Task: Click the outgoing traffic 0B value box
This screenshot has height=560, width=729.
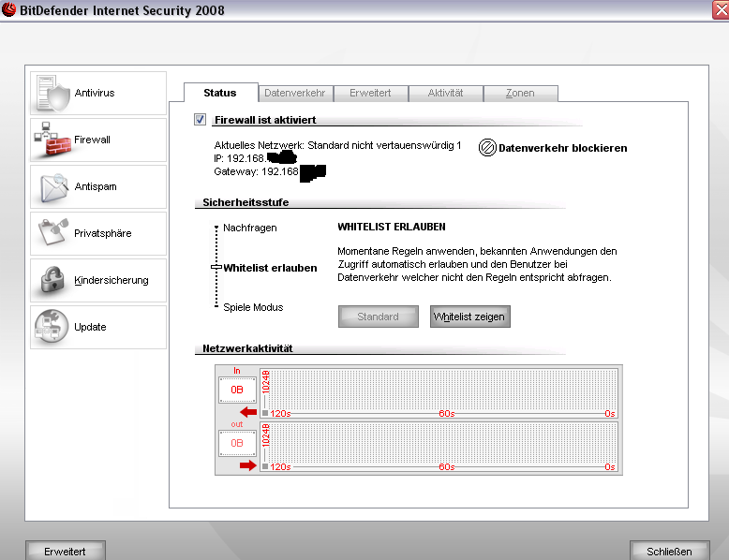Action: (x=237, y=443)
